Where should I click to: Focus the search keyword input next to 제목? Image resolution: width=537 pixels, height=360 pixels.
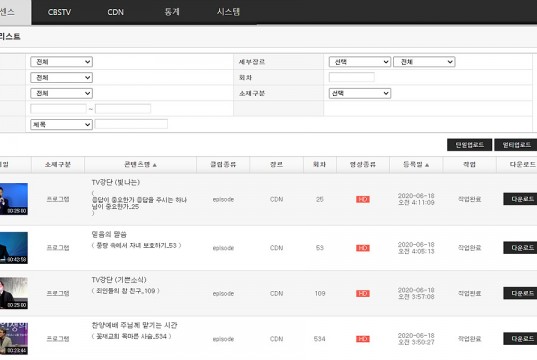click(x=131, y=124)
